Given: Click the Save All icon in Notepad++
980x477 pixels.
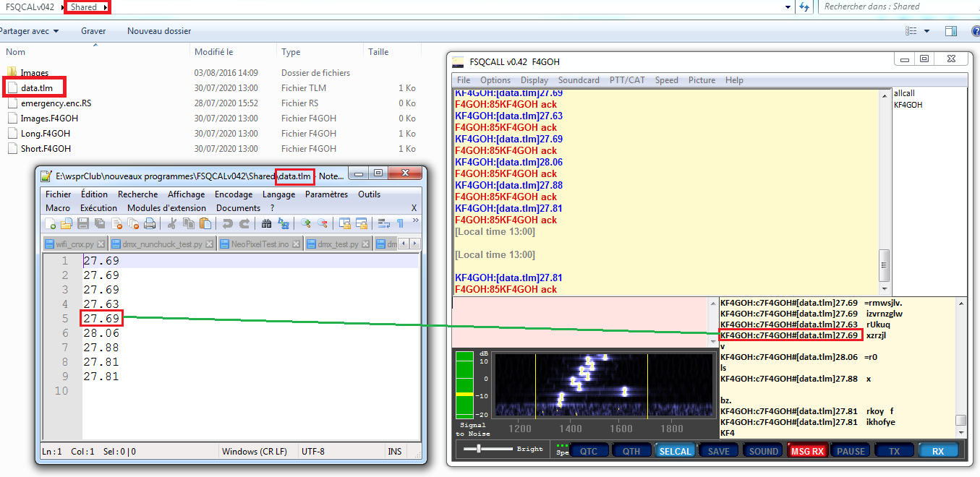Looking at the screenshot, I should click(x=100, y=223).
